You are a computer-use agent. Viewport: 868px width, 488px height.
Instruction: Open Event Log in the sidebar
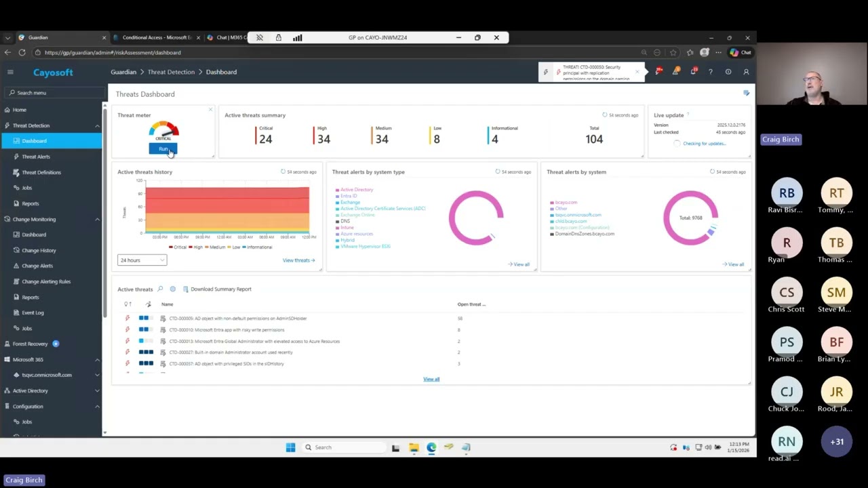[x=33, y=312]
